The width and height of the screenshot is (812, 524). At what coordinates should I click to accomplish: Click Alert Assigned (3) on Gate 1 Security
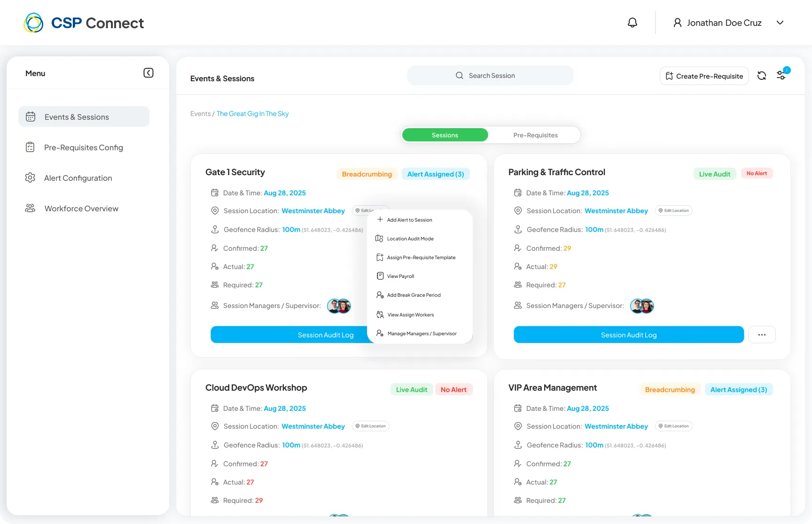436,174
